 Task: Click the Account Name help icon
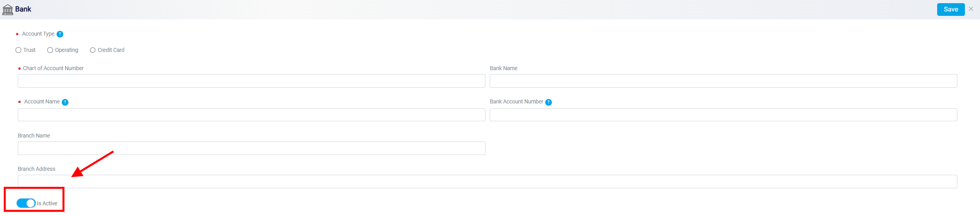click(65, 102)
